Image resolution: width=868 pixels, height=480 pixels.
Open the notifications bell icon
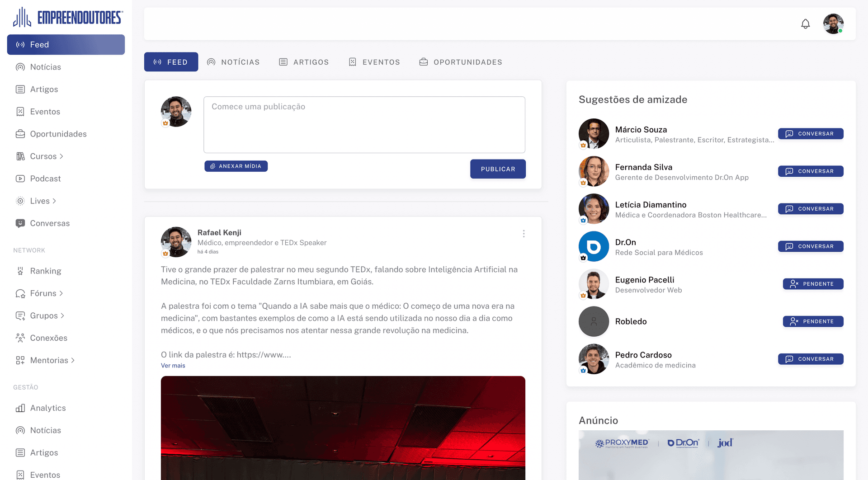[x=805, y=24]
